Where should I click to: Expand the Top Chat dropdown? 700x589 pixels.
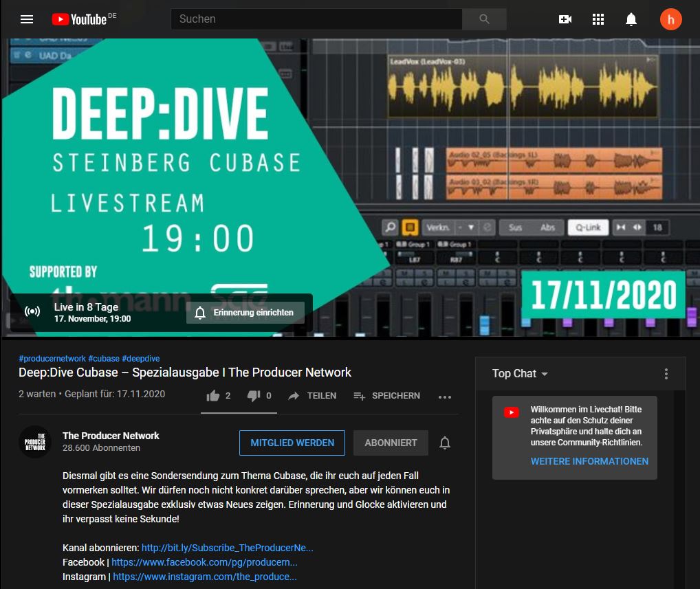(x=520, y=374)
